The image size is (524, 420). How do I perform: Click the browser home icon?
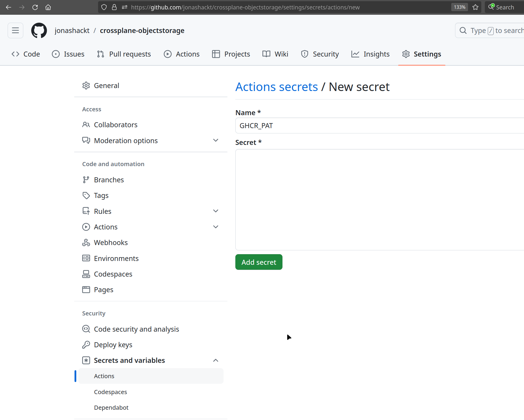(x=48, y=7)
